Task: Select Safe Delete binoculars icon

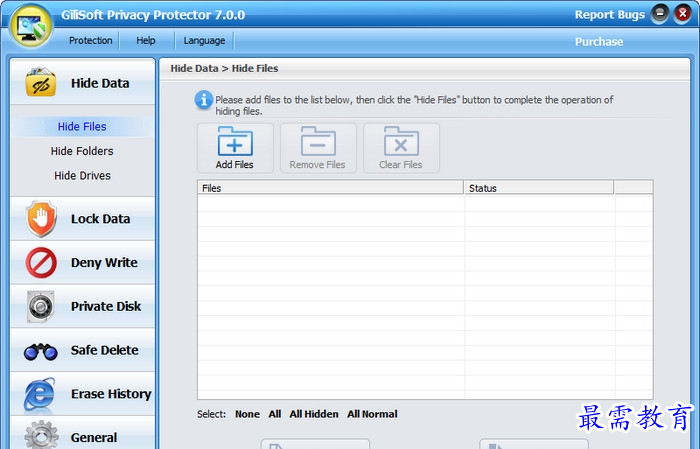Action: 41,352
